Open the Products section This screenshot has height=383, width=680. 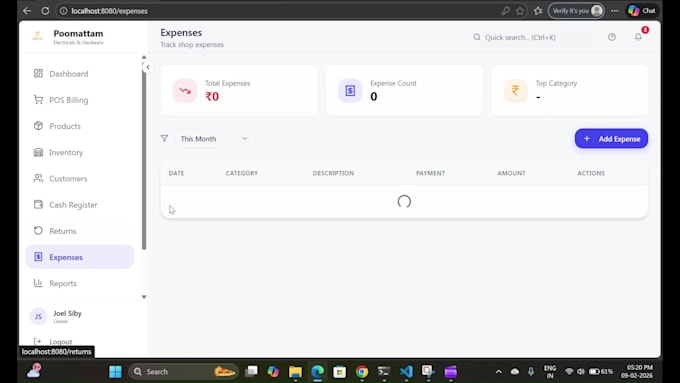(x=79, y=126)
